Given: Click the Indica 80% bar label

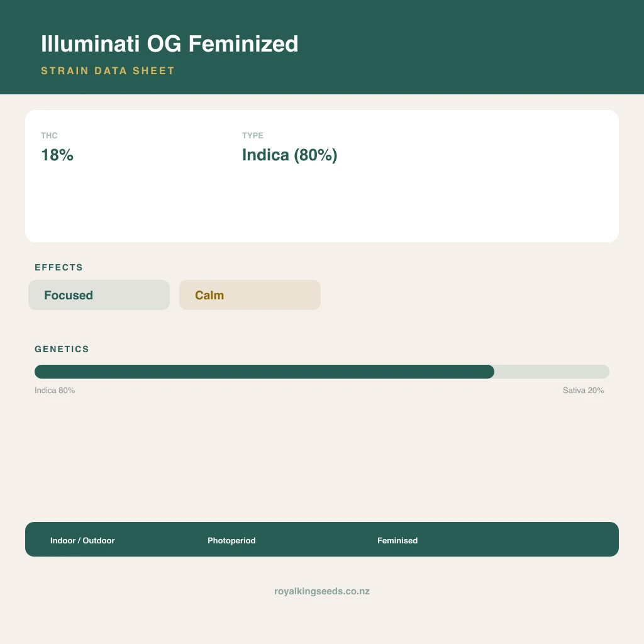Looking at the screenshot, I should pyautogui.click(x=55, y=390).
